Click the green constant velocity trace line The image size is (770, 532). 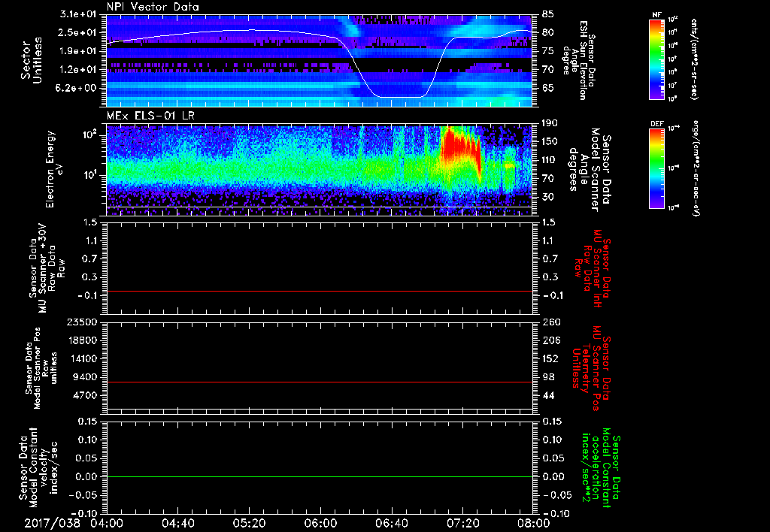[x=320, y=477]
